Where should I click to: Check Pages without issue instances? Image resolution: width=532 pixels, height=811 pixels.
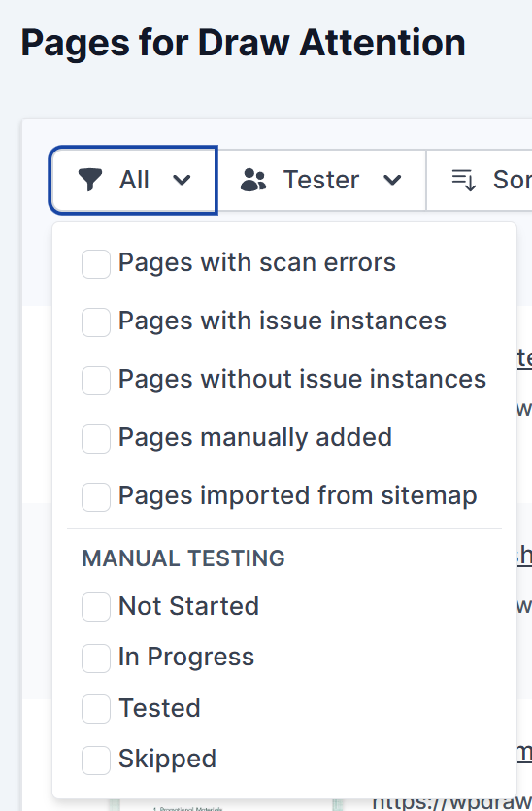point(96,381)
